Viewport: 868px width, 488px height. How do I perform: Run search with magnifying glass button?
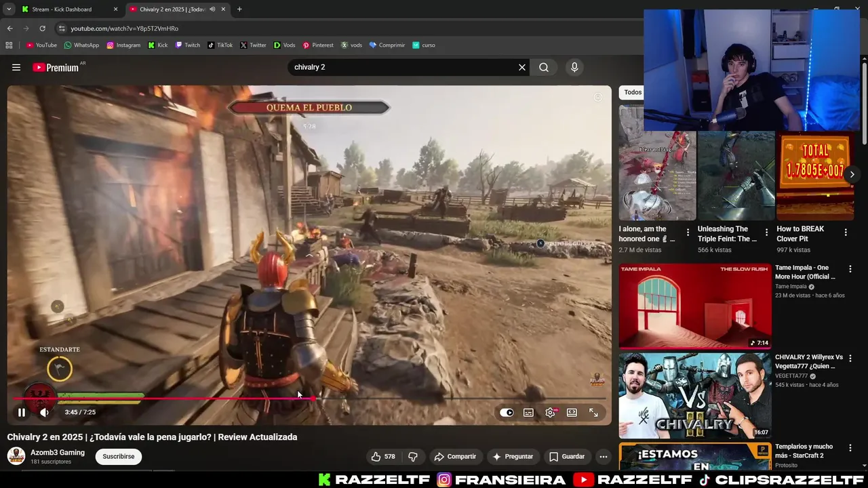(544, 67)
